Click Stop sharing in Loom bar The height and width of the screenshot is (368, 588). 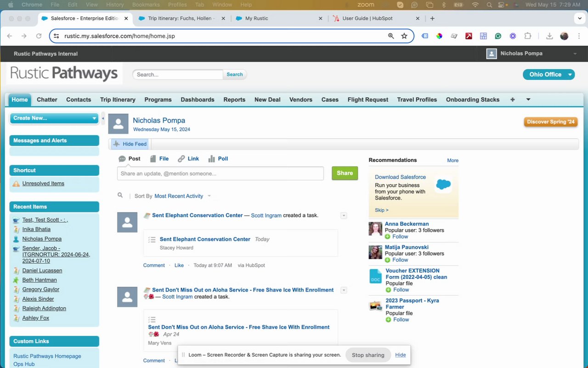(x=368, y=355)
